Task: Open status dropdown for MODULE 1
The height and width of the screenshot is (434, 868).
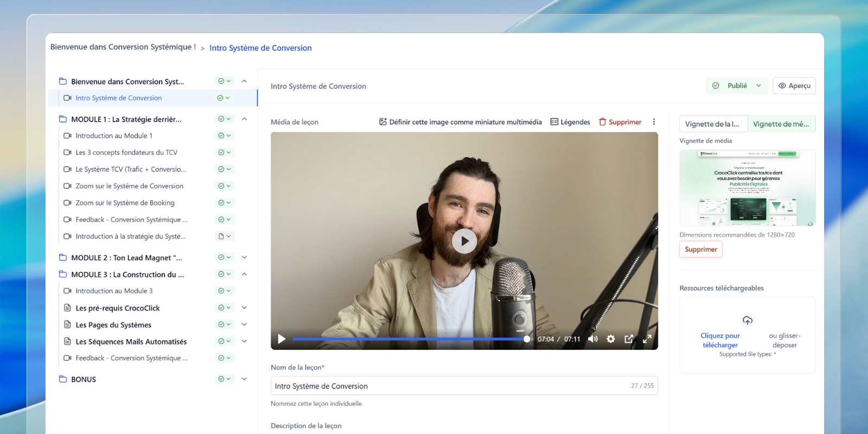Action: tap(225, 119)
